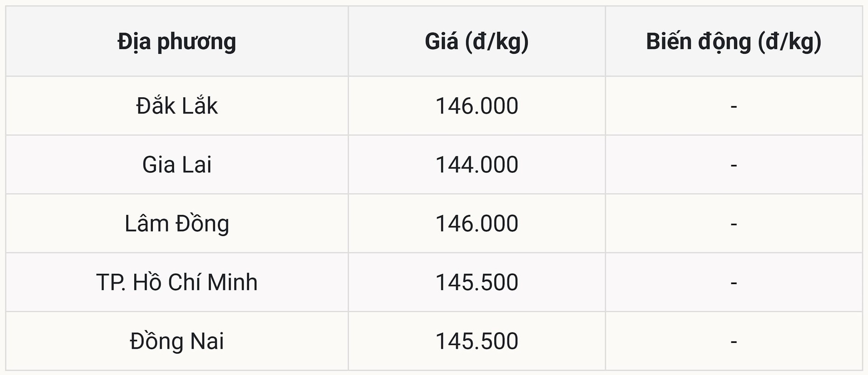Click the Địa phương column header
Screen dimensions: 868x375
[177, 42]
